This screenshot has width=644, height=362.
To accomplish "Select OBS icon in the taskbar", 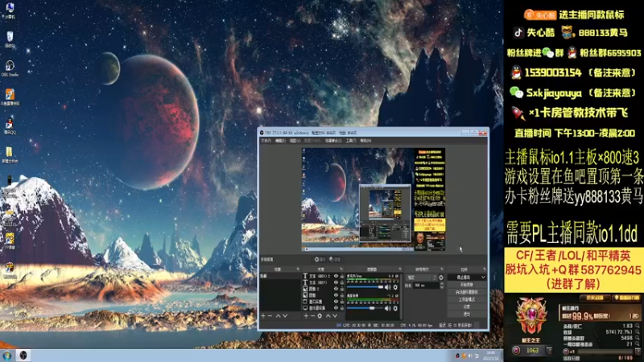I will click(23, 356).
